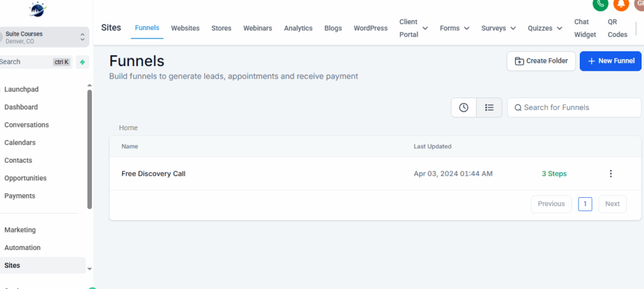Open the three-dot menu for Free Discovery Call
This screenshot has height=289, width=644.
tap(610, 174)
